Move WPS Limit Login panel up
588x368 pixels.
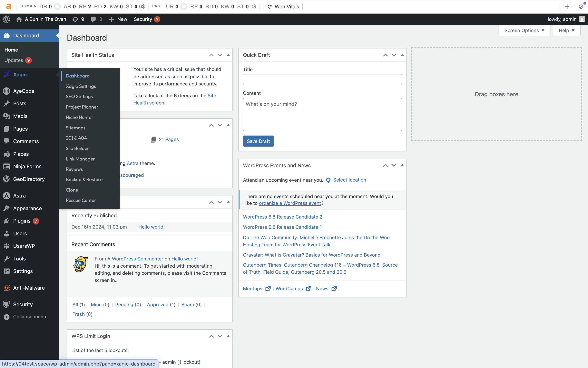(x=211, y=336)
